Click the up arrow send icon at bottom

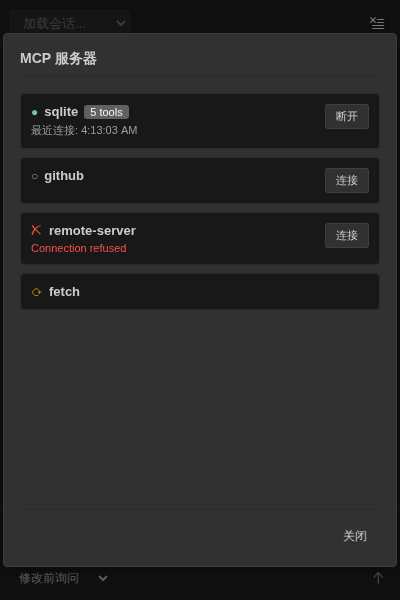point(378,578)
